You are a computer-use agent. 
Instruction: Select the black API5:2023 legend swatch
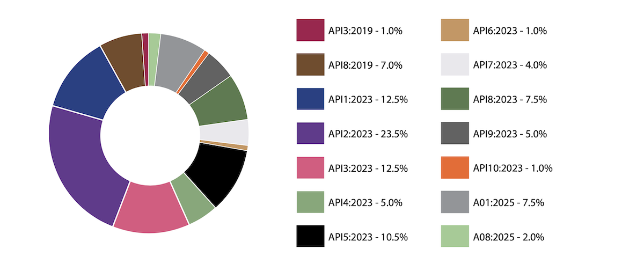pyautogui.click(x=310, y=237)
